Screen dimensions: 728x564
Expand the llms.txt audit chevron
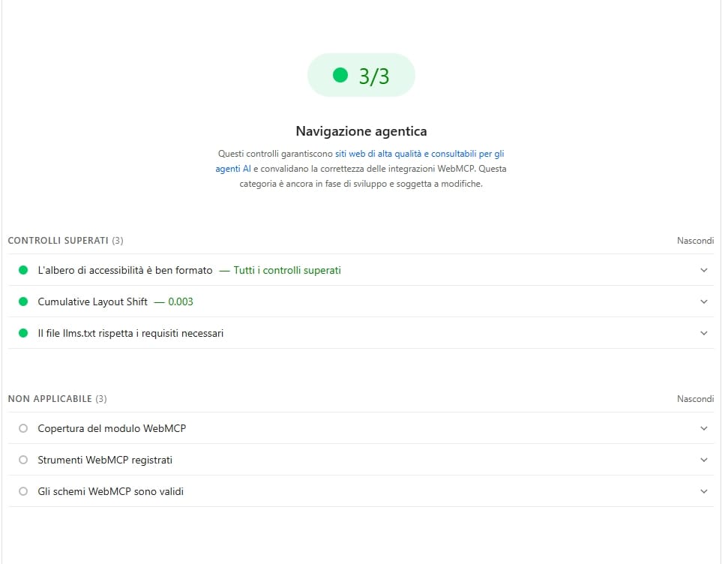tap(704, 333)
